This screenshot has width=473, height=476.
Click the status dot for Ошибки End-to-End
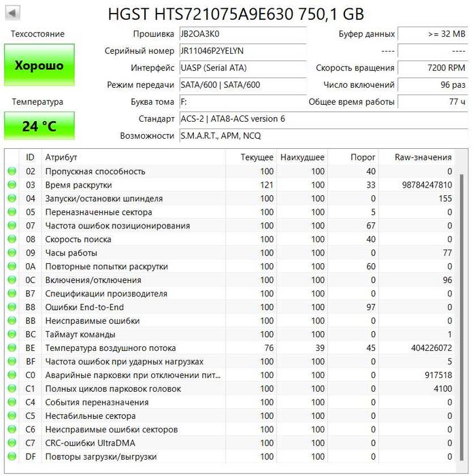pos(12,307)
